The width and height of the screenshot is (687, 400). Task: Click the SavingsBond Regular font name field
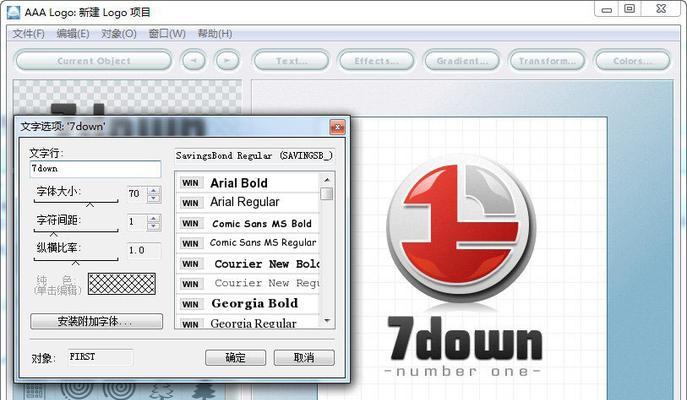pyautogui.click(x=255, y=156)
